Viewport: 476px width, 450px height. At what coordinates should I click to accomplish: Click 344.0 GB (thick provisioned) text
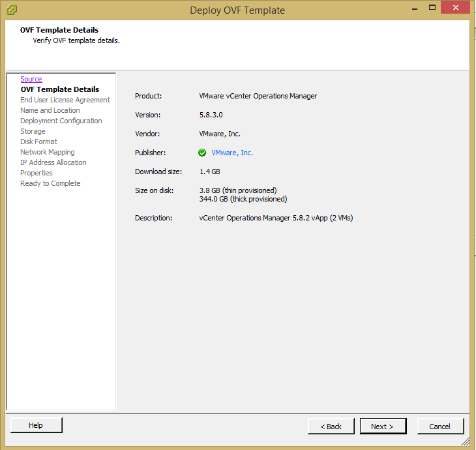coord(243,199)
